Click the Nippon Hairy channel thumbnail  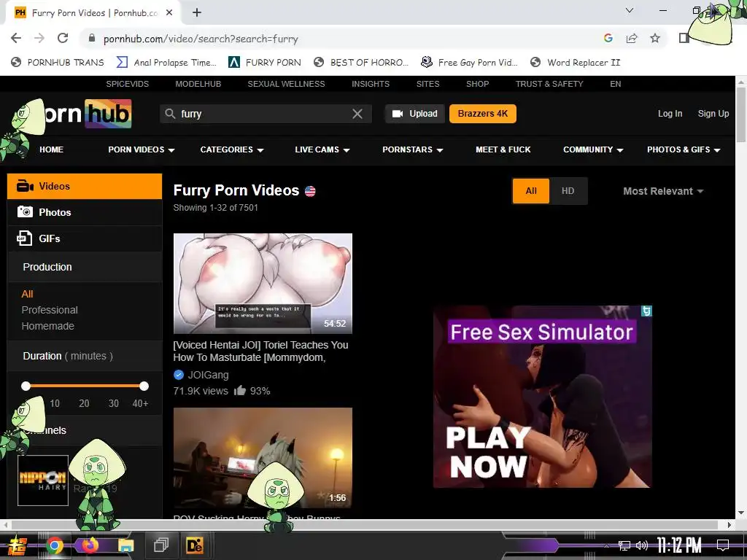pyautogui.click(x=43, y=481)
